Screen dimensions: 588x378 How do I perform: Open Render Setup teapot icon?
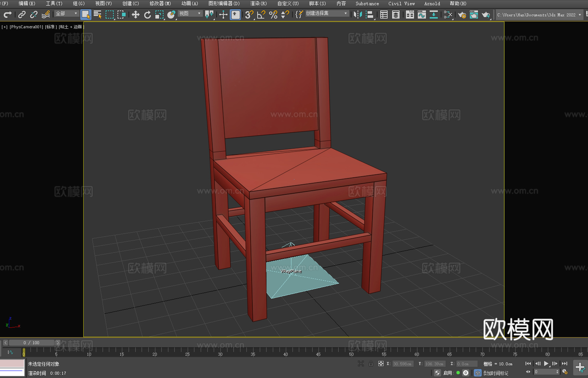(x=462, y=14)
